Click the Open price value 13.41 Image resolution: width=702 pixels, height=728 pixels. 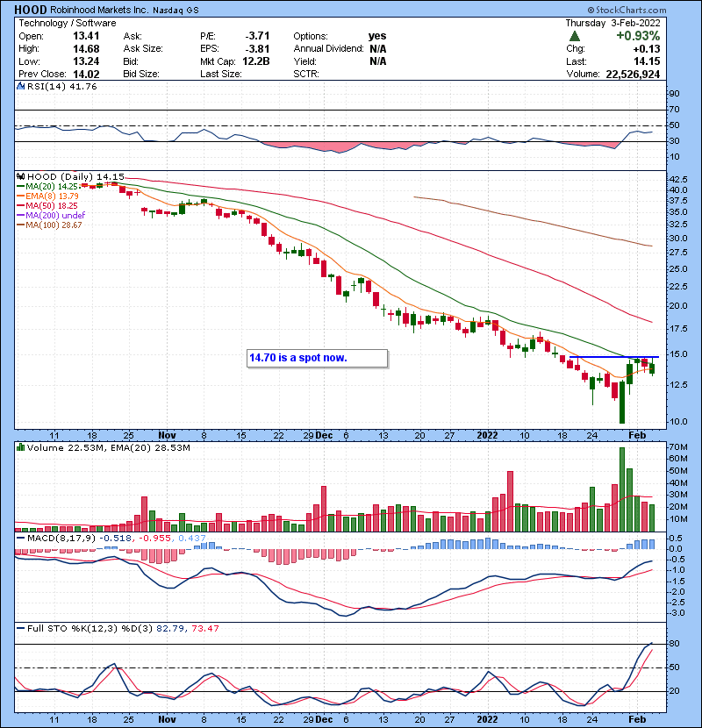coord(86,36)
